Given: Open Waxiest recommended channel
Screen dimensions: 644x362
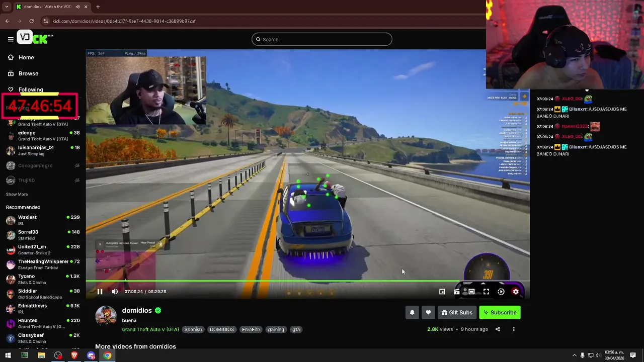Looking at the screenshot, I should [x=43, y=220].
